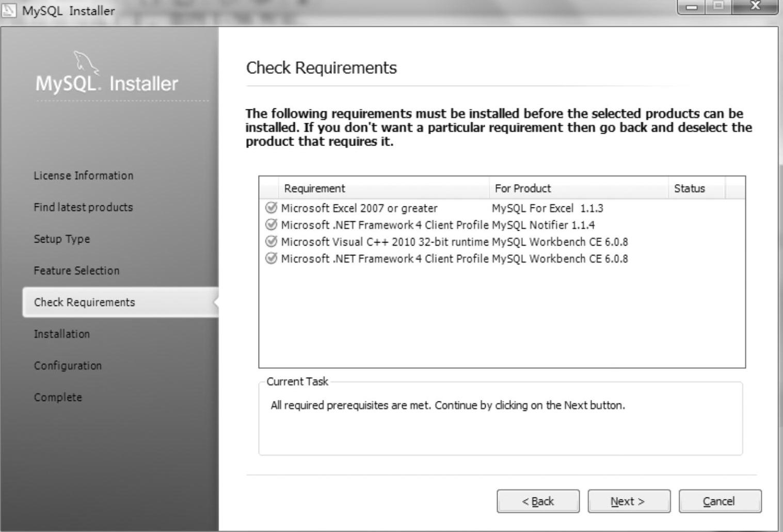The height and width of the screenshot is (532, 783).
Task: Select .NET Framework 4 Client Profile for Notifier
Action: coord(385,225)
